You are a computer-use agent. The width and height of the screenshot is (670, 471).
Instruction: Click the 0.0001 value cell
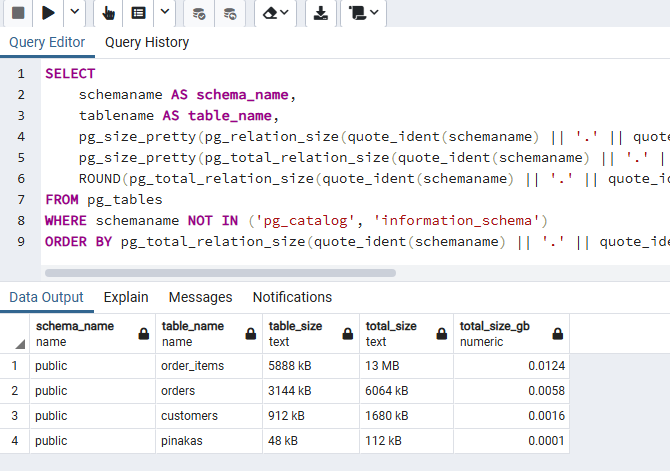pos(511,441)
